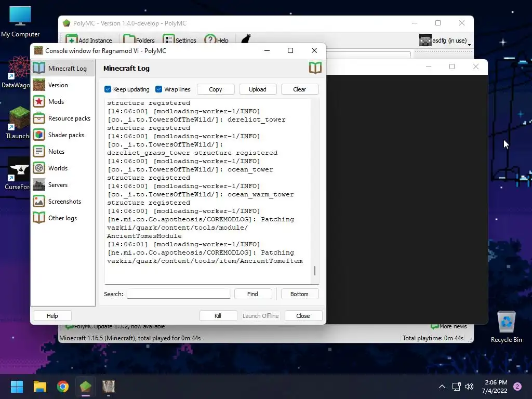
Task: Click the More news button in PolyMC
Action: [449, 326]
